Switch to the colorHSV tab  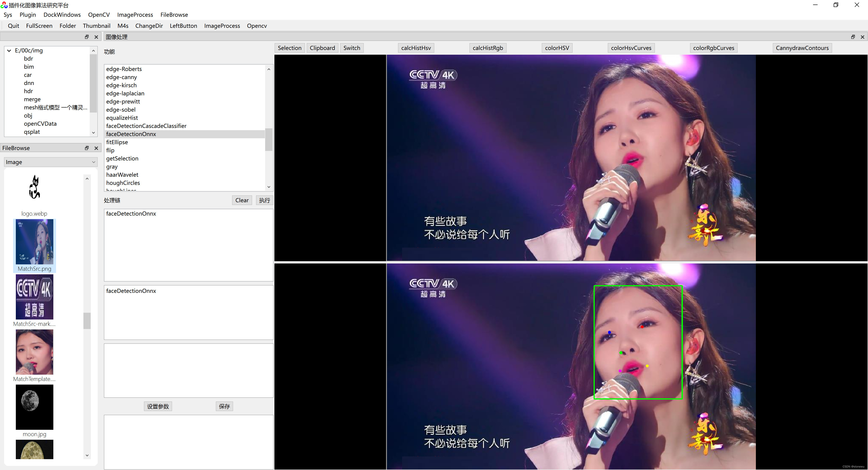click(x=556, y=47)
